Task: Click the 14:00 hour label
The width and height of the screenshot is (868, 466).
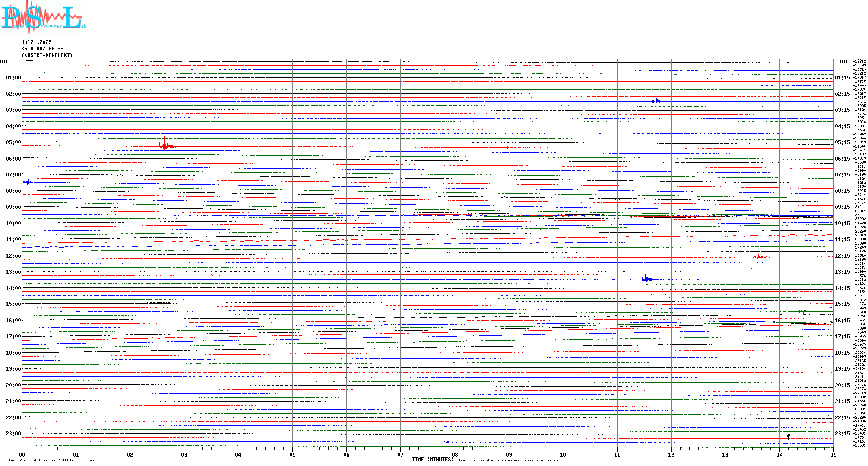Action: click(x=13, y=288)
